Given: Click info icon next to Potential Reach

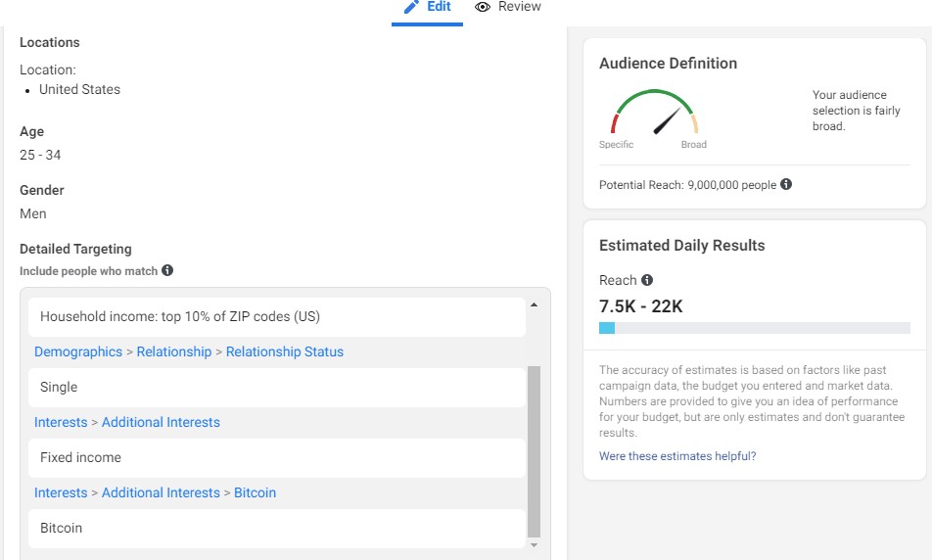Looking at the screenshot, I should click(x=786, y=184).
